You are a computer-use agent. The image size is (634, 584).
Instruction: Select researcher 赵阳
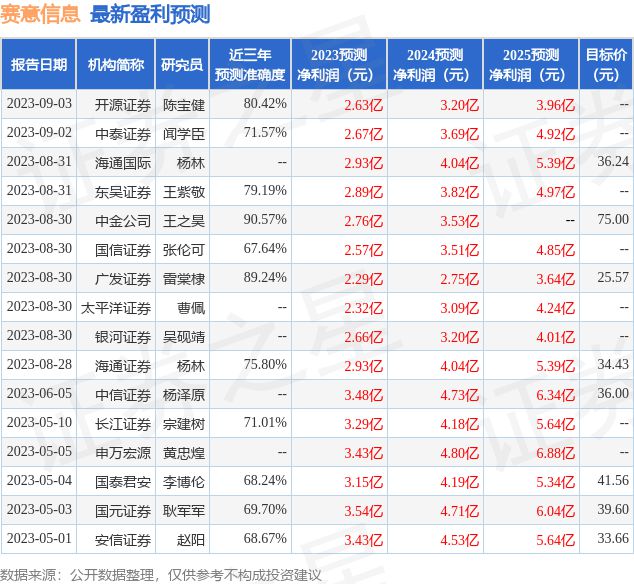[191, 540]
